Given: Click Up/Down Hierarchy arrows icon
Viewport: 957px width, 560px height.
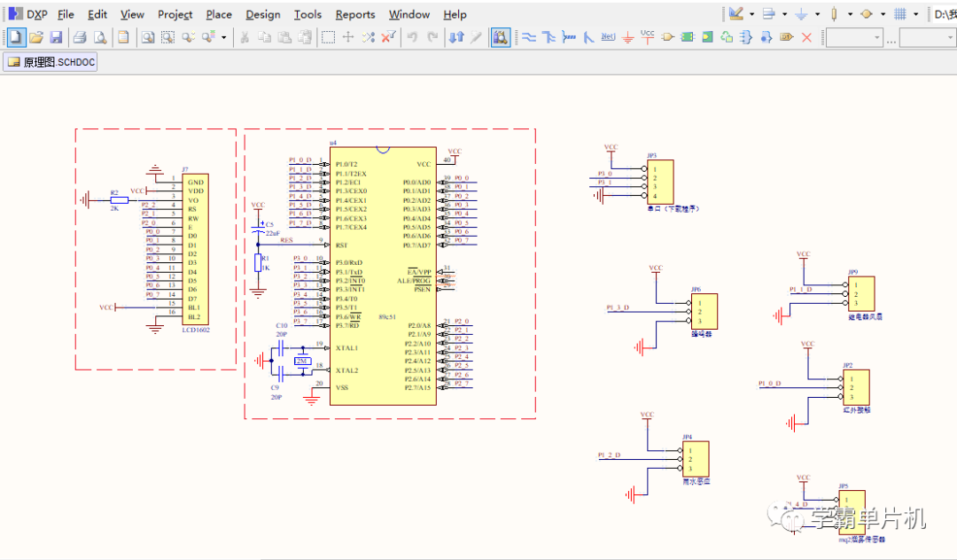Looking at the screenshot, I should tap(456, 37).
